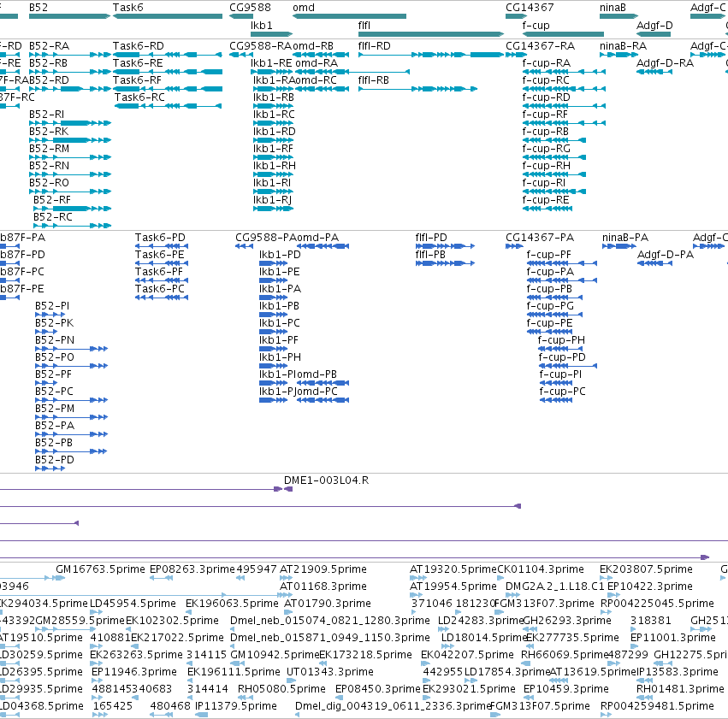The image size is (728, 719).
Task: Click the CG14367-RA transcript label
Action: tap(540, 46)
